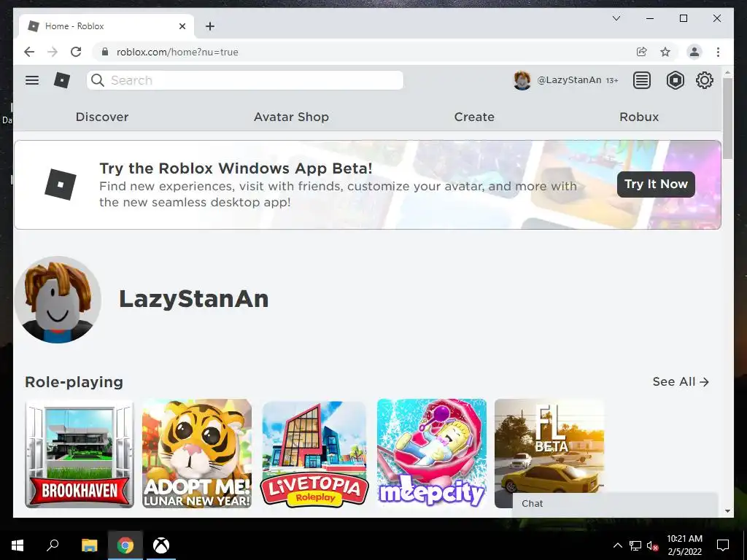Open the Discover tab
The width and height of the screenshot is (747, 560).
[x=102, y=117]
